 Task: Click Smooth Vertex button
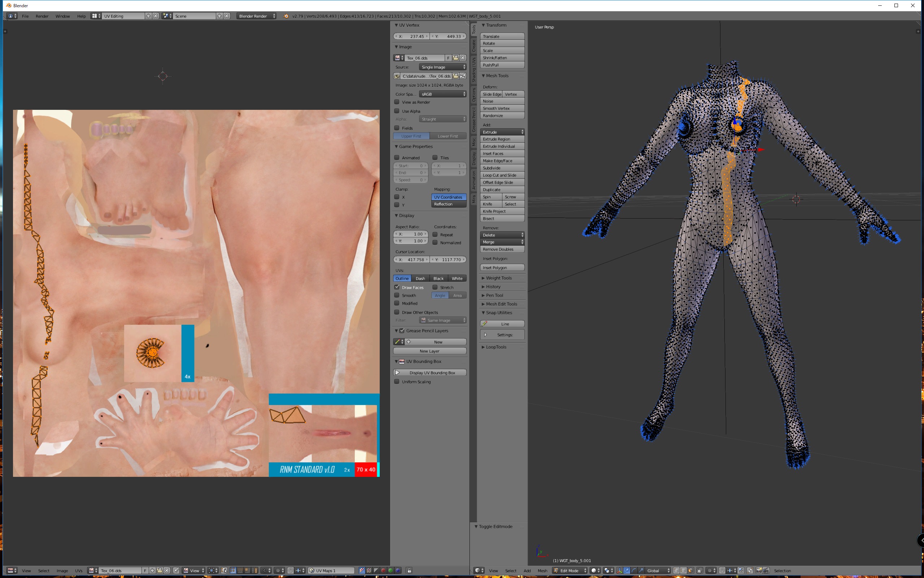(x=502, y=108)
